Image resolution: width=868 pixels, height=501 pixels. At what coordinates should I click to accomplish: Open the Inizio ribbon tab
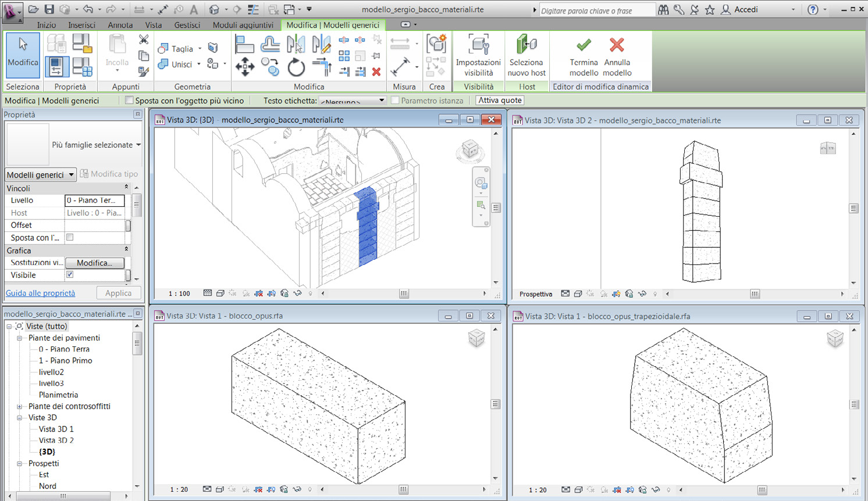[47, 25]
